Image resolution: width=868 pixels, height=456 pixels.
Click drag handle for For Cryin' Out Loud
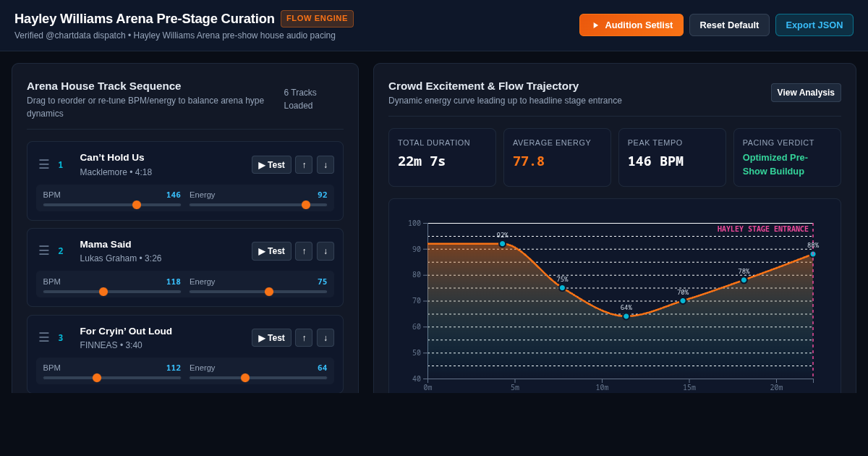(x=44, y=337)
